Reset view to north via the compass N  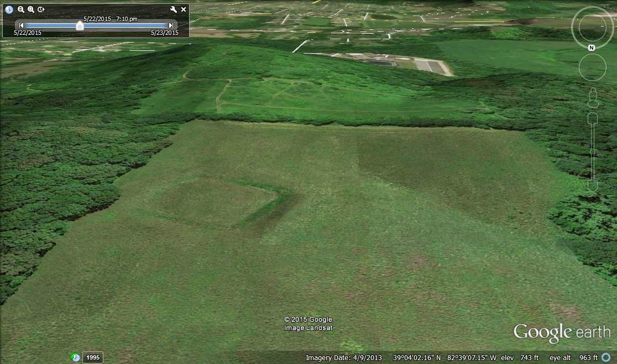click(592, 48)
